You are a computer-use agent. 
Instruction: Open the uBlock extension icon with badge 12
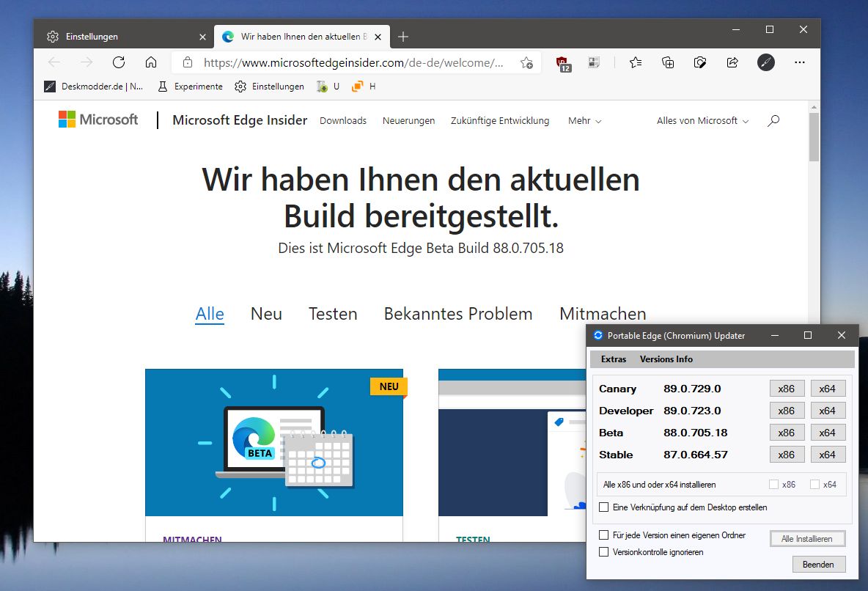point(563,64)
